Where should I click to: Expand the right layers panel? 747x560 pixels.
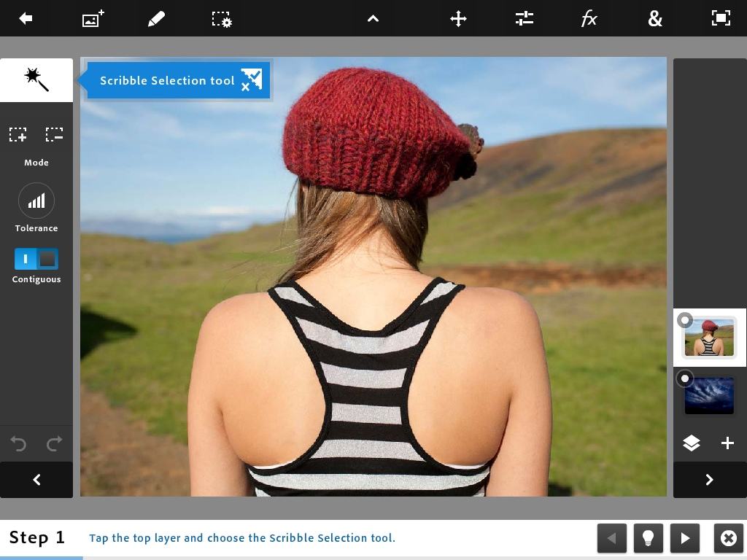(709, 480)
